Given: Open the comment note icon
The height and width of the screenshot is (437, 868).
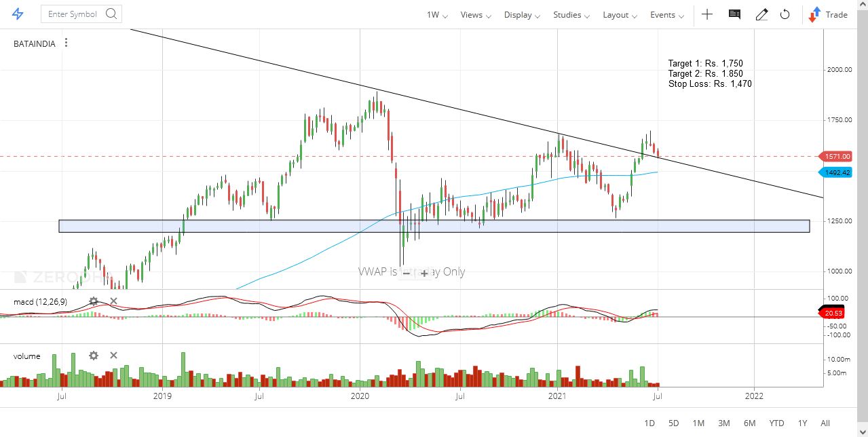Looking at the screenshot, I should click(734, 14).
